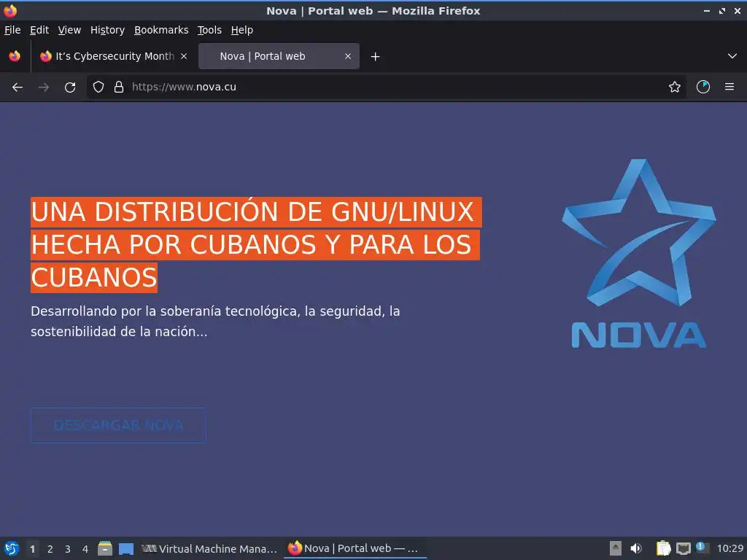Open the Firefox account circular icon
Viewport: 747px width, 560px height.
click(703, 87)
